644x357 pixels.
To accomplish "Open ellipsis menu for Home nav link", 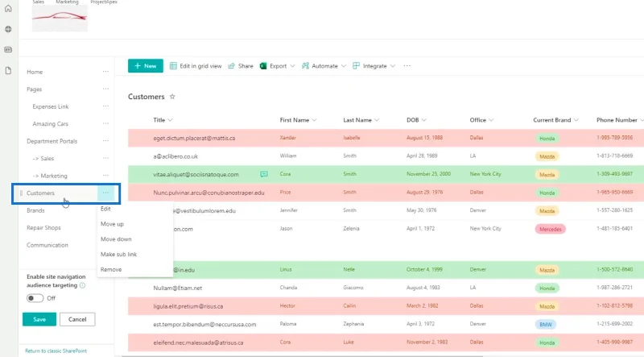I will click(x=105, y=72).
